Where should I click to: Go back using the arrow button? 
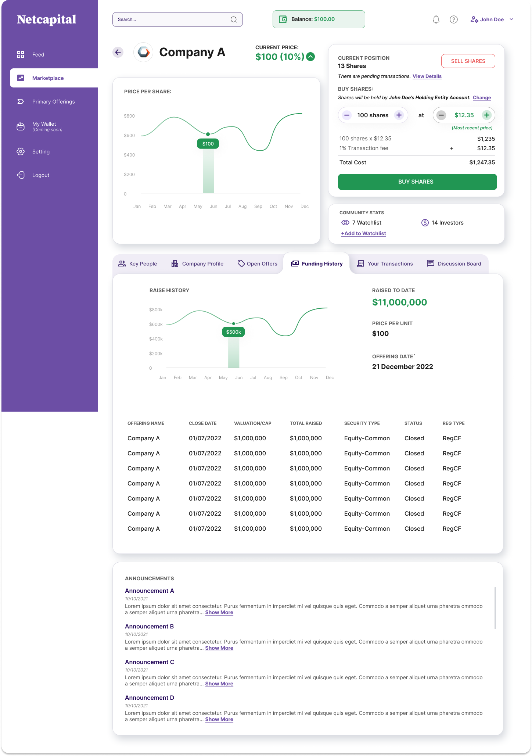click(118, 52)
